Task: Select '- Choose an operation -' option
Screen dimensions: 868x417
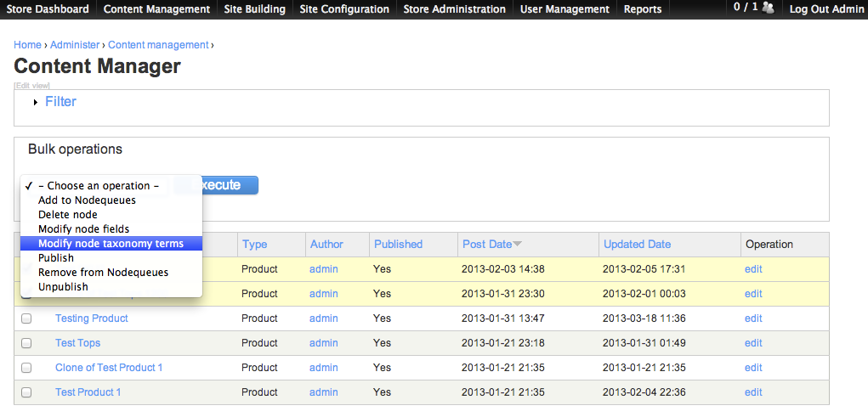Action: coord(111,186)
